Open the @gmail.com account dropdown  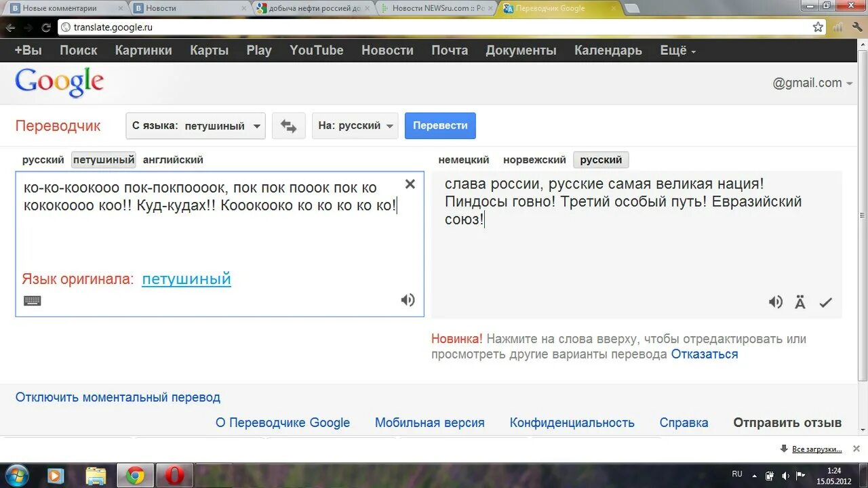812,83
